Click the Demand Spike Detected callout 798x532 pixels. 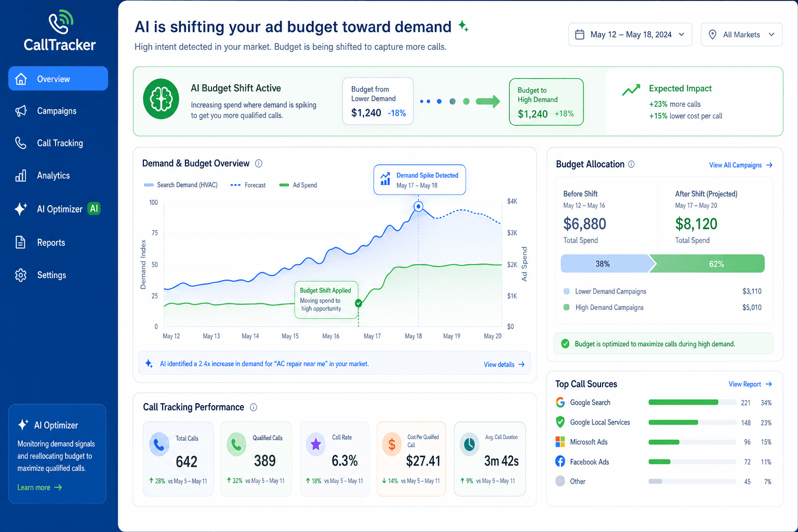420,180
